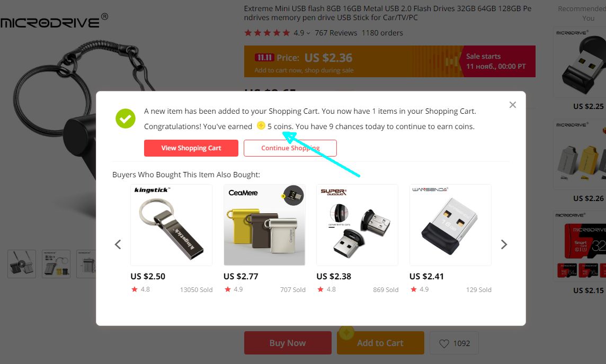Open the CeaMere colored USB drives product
606x364 pixels.
point(264,225)
